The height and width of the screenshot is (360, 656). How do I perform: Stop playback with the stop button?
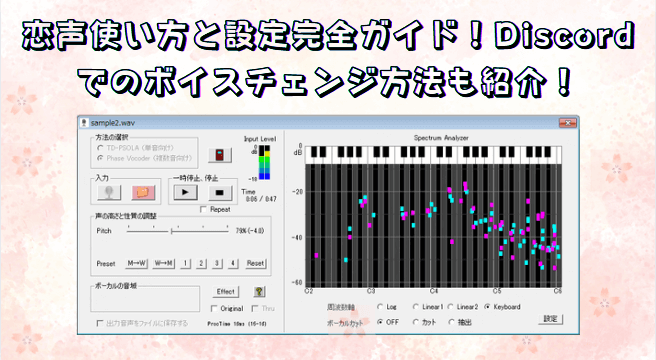pyautogui.click(x=220, y=193)
